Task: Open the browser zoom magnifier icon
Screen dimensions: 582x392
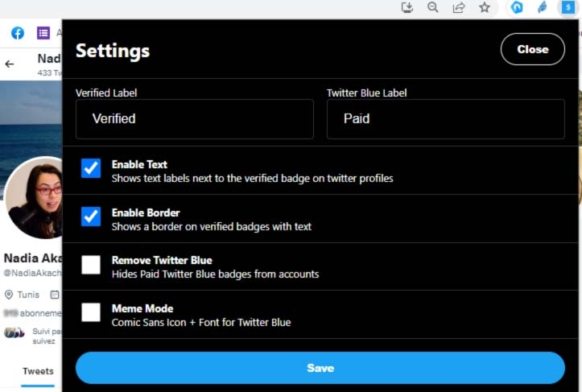Action: click(x=433, y=7)
